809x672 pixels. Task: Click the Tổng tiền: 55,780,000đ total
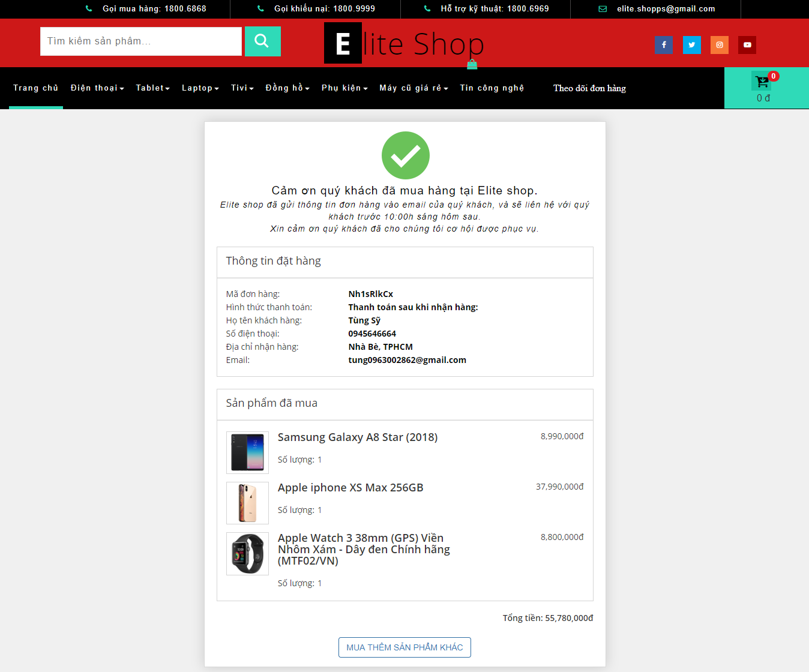pos(548,618)
